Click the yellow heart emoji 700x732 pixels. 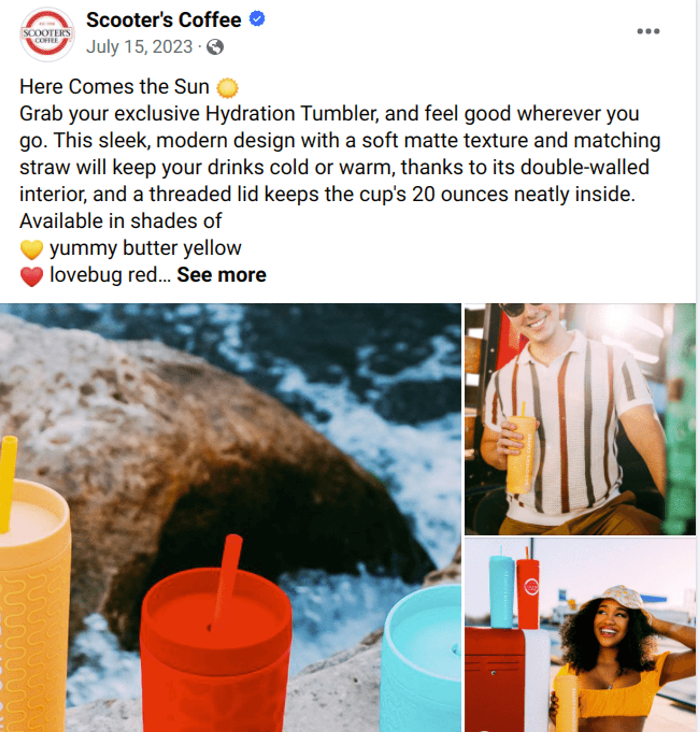32,249
